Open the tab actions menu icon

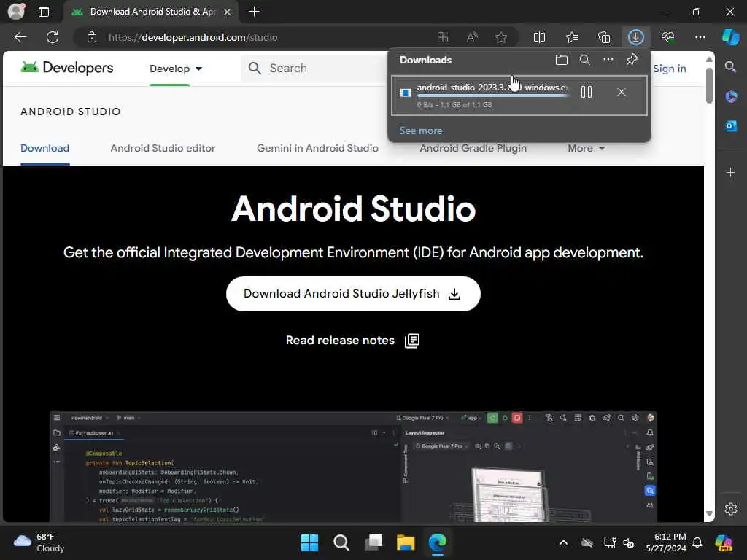point(44,12)
